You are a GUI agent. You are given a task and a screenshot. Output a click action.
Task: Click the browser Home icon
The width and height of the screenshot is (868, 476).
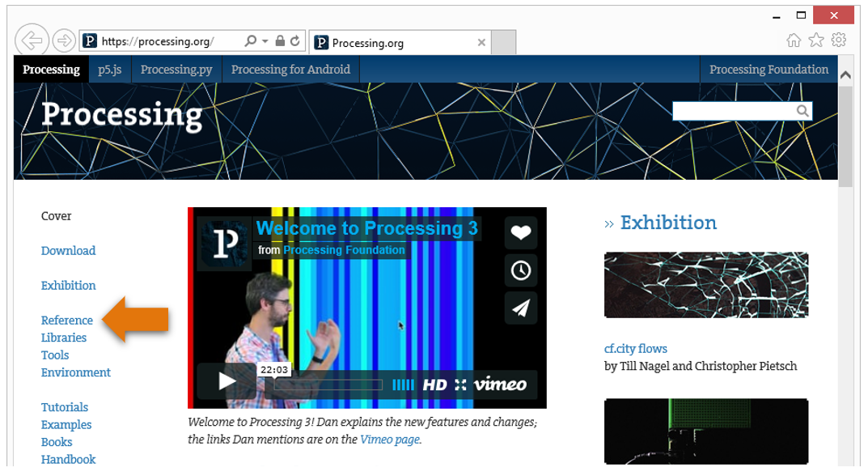[794, 40]
